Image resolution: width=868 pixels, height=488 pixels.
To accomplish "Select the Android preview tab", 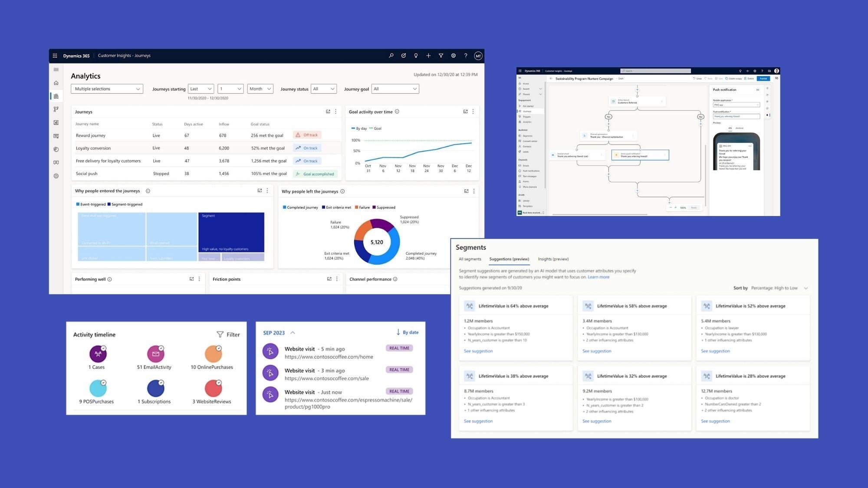I will coord(739,128).
